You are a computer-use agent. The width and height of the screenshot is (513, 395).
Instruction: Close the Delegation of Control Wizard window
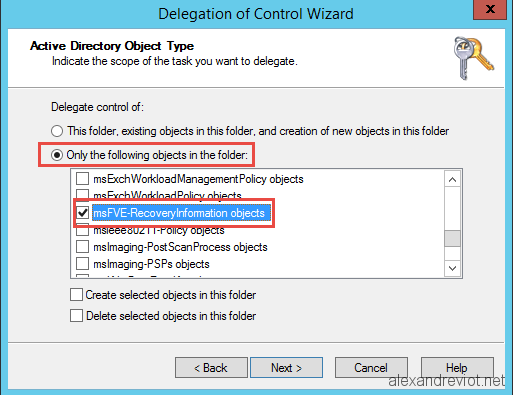pos(490,9)
